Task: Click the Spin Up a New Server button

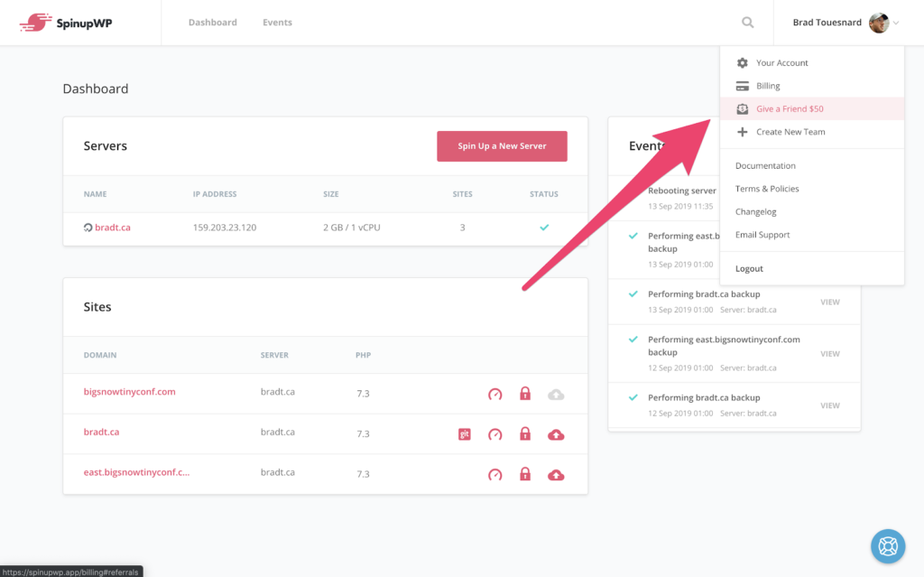Action: (502, 145)
